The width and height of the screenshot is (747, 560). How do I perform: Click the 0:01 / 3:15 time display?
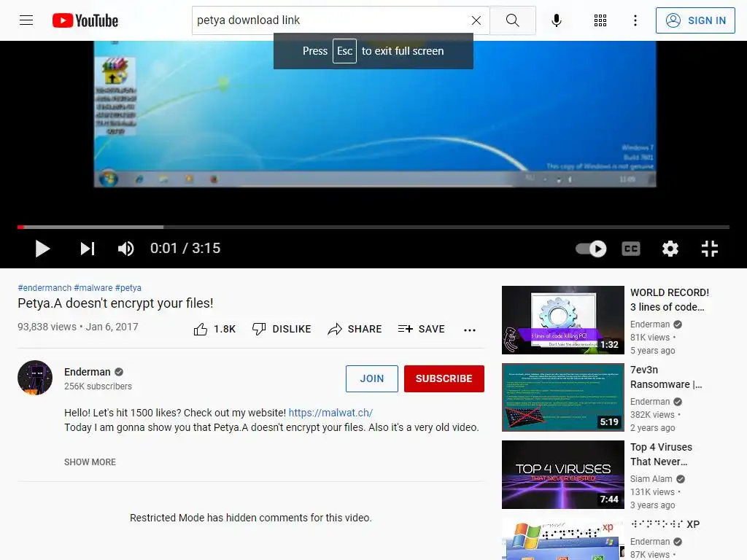(185, 248)
